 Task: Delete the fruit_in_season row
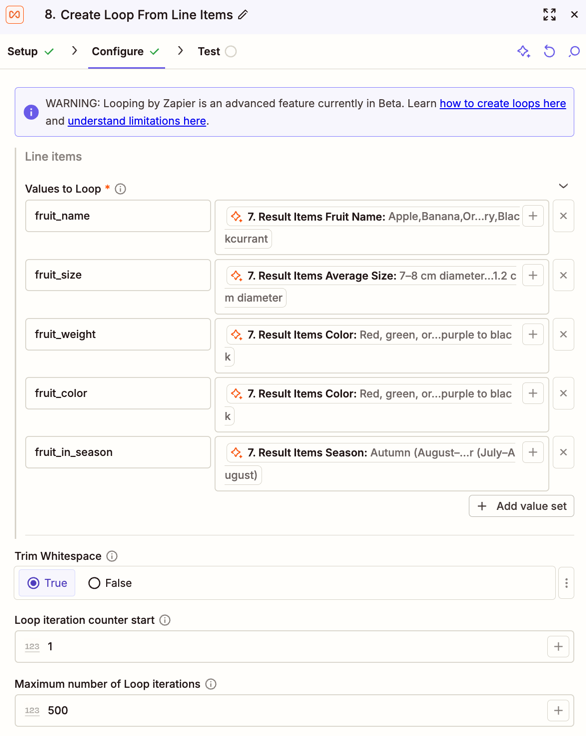(563, 452)
